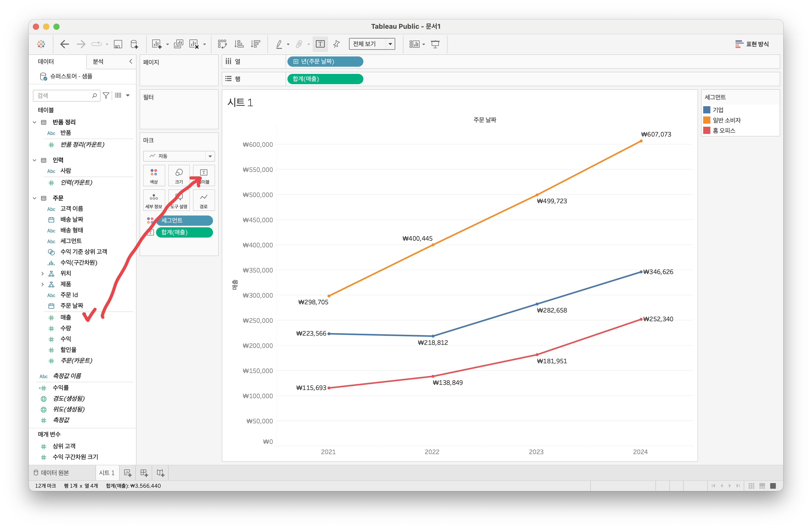812x529 pixels.
Task: Click the presentation mode icon
Action: pyautogui.click(x=435, y=44)
